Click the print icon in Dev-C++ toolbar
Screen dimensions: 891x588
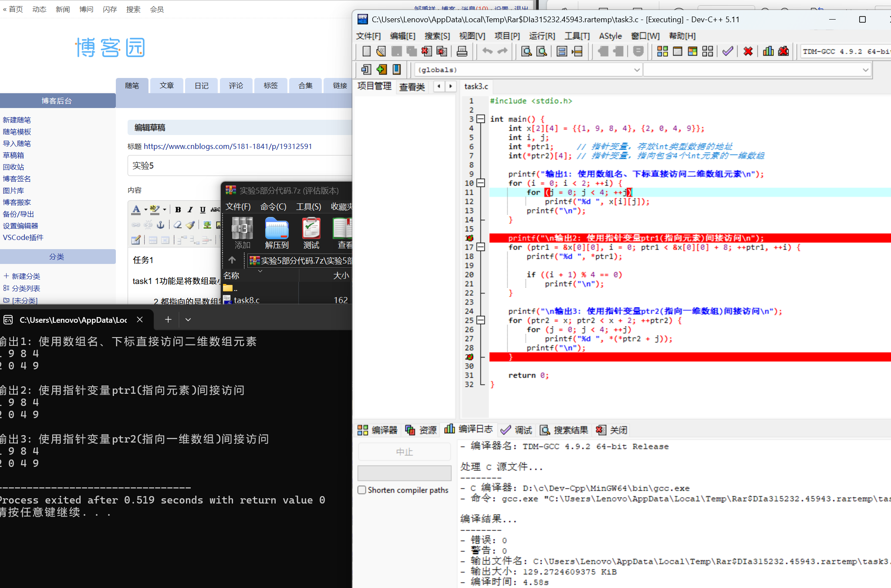462,51
